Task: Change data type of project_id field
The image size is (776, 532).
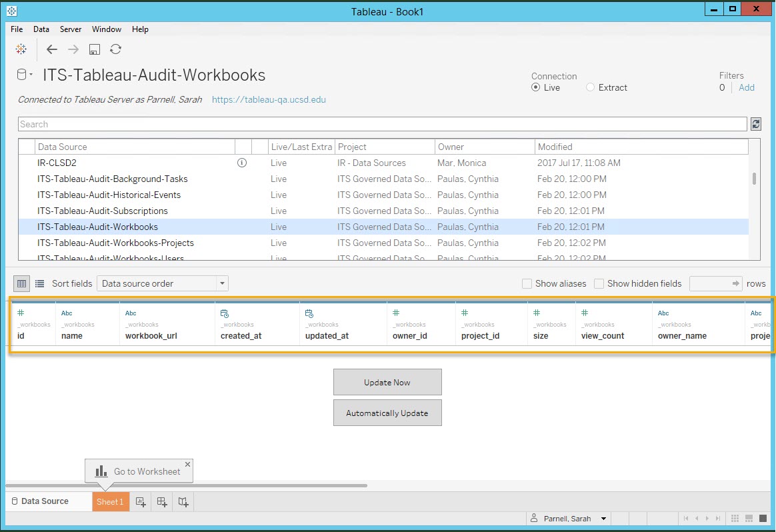Action: pos(465,313)
